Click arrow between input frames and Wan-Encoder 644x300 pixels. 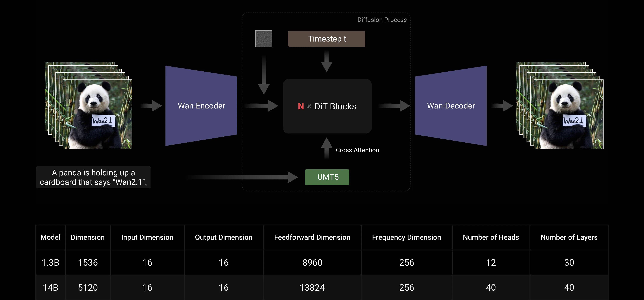151,106
